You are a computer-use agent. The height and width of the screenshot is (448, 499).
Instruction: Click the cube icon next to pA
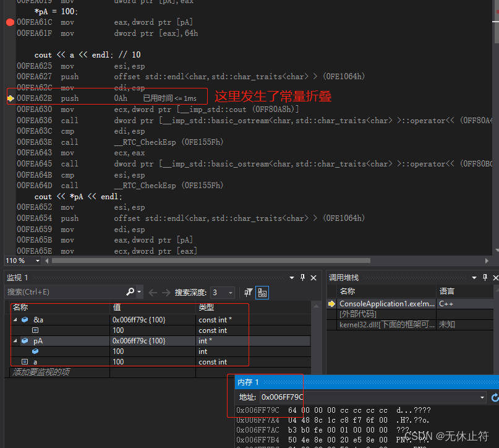tap(25, 341)
